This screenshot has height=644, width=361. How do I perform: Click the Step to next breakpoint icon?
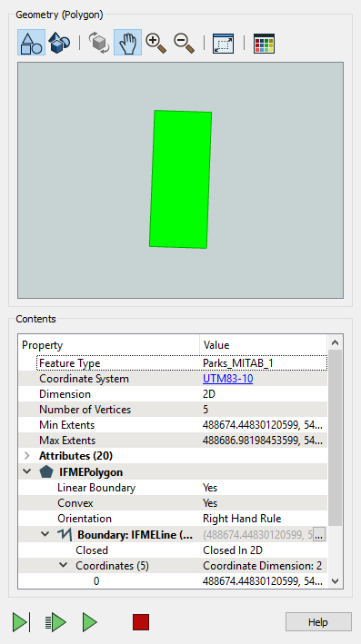click(21, 622)
